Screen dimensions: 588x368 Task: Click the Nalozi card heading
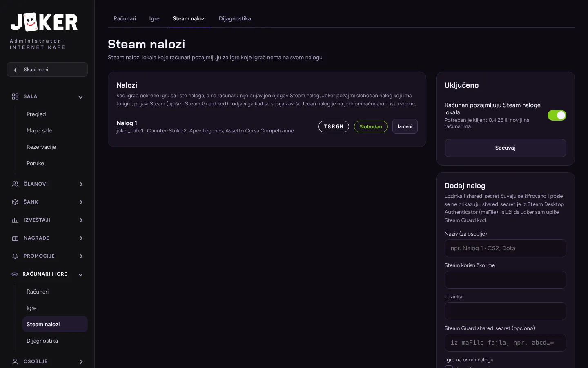127,85
